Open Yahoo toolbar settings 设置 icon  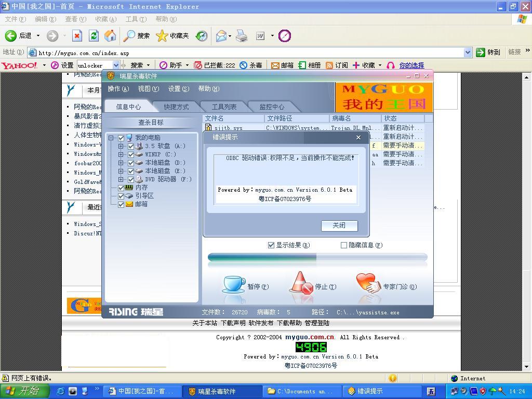(x=55, y=65)
